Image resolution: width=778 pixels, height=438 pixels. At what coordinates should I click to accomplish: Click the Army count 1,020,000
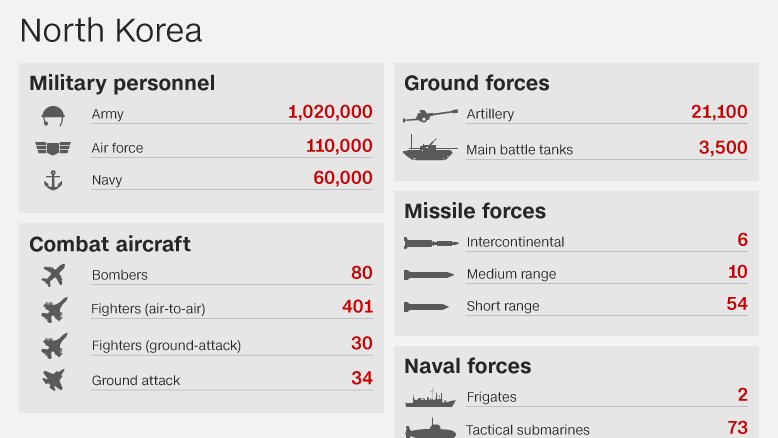[330, 112]
